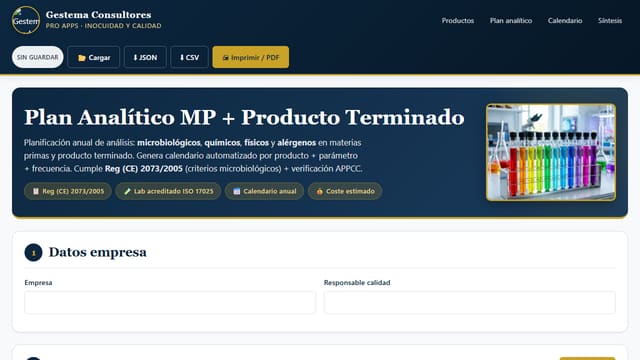Click Plan Analítico MP + Producto Terminado heading
This screenshot has height=360, width=640.
(x=244, y=118)
